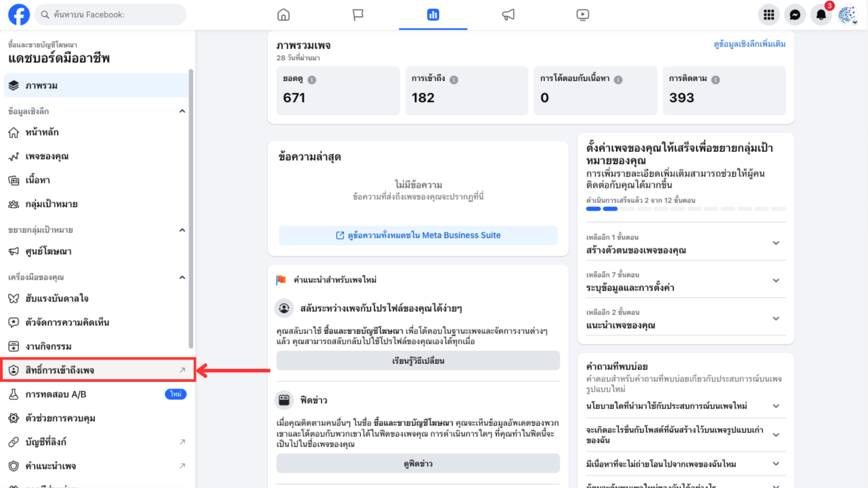Open the Messenger icon
Screen dimensions: 868x488
795,15
